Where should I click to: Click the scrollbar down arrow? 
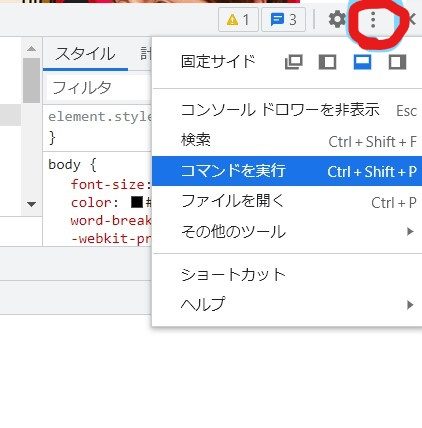[32, 204]
